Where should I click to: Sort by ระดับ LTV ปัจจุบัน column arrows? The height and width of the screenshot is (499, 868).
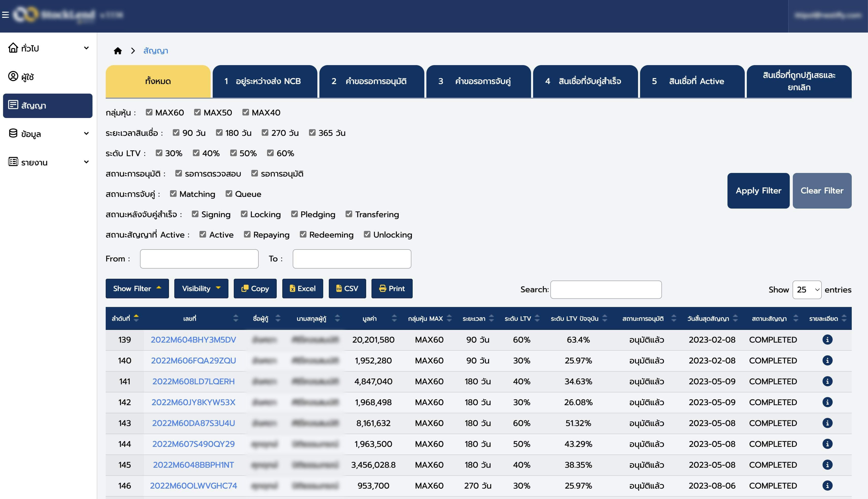pos(605,318)
